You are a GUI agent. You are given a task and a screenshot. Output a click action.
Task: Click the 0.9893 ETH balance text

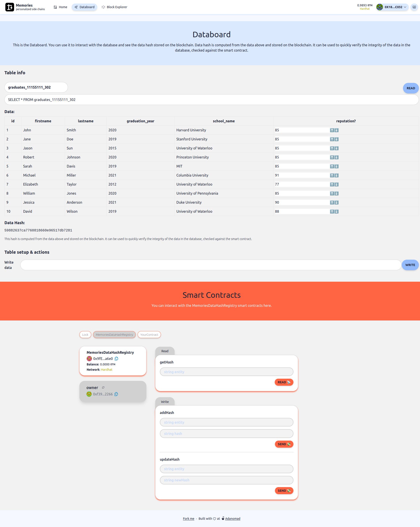coord(364,5)
